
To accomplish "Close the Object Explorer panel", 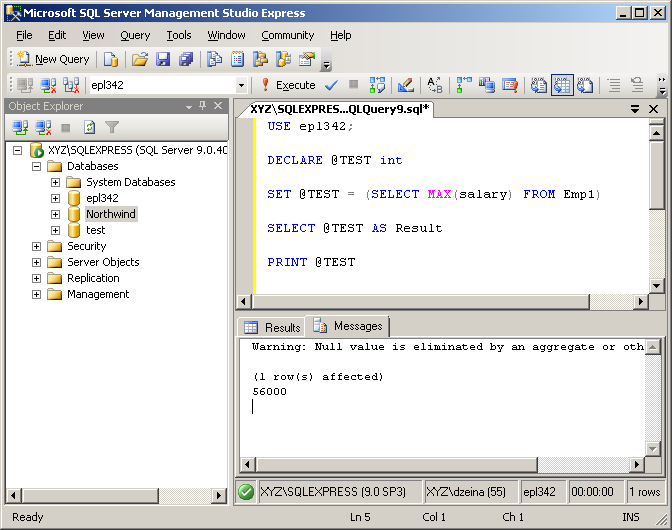I will click(x=218, y=105).
